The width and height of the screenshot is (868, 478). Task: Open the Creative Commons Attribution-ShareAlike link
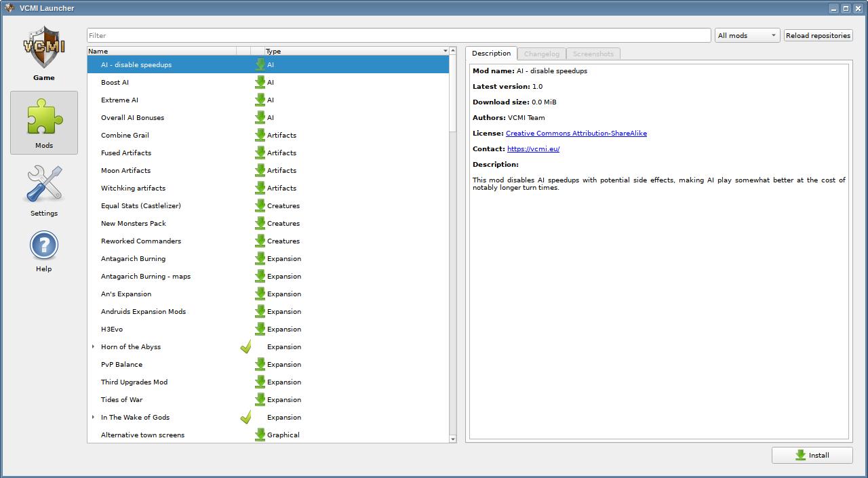pyautogui.click(x=576, y=133)
